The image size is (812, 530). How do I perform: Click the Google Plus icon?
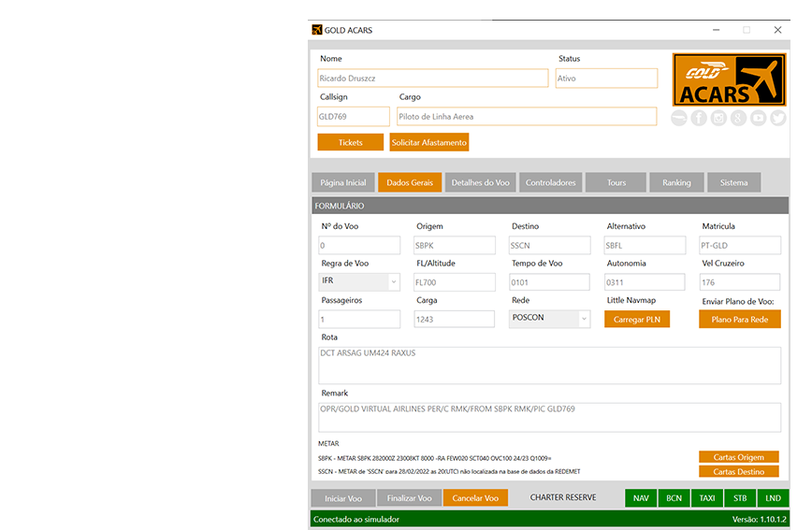(738, 118)
